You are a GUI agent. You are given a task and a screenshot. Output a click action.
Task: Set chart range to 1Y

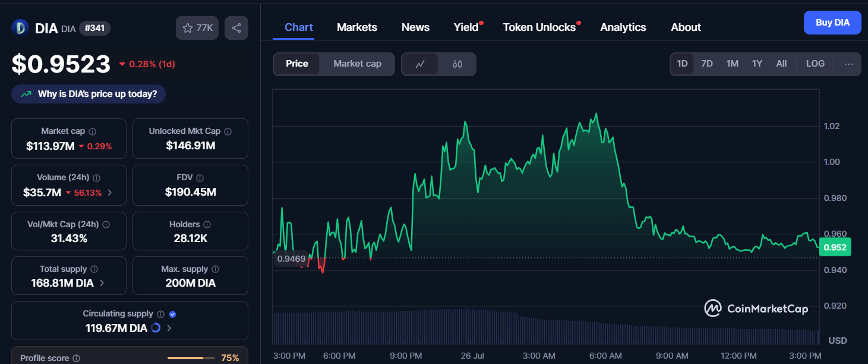757,64
